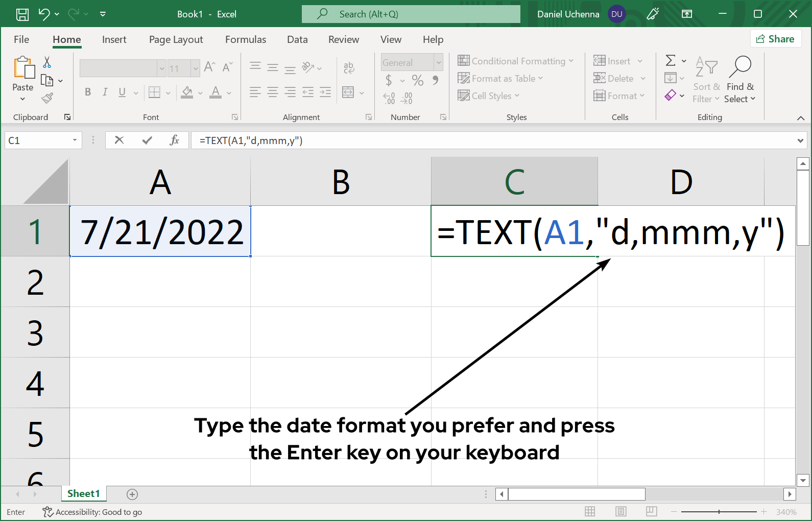Image resolution: width=812 pixels, height=521 pixels.
Task: Click the Search box in title bar
Action: coord(411,14)
